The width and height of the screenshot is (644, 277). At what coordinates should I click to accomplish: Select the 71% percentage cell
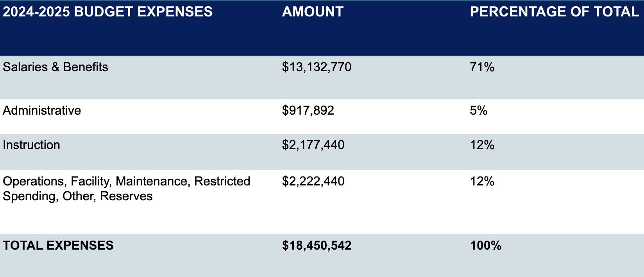pos(482,67)
